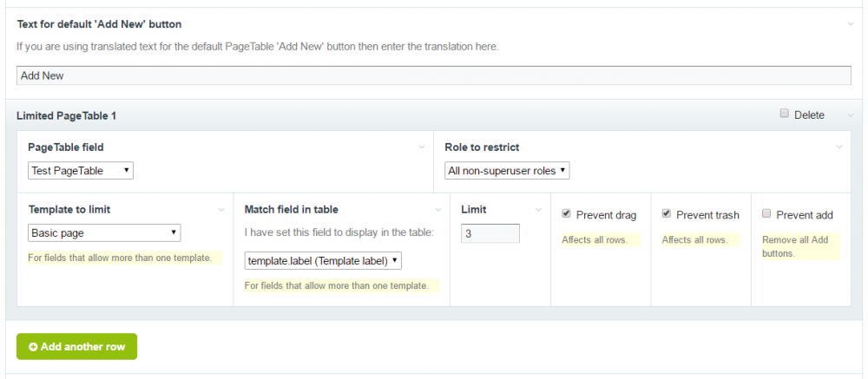
Task: Collapse the Template to limit field chevron
Action: 221,209
